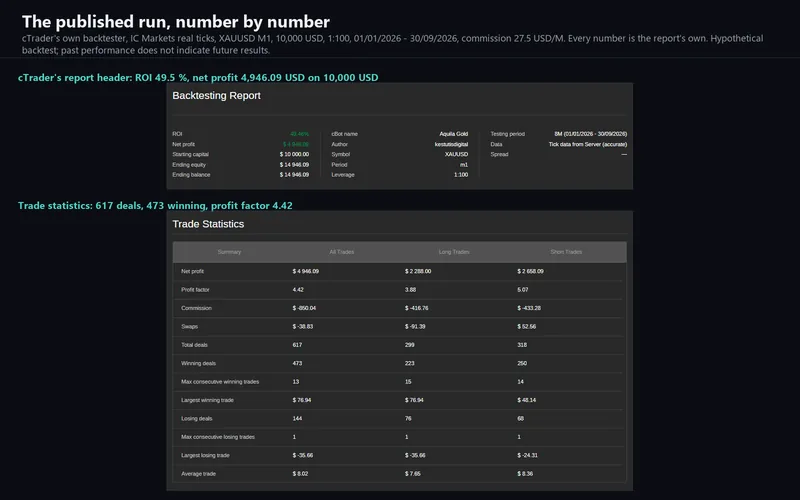The image size is (800, 500).
Task: Click the 'Spread' label in report
Action: click(499, 154)
